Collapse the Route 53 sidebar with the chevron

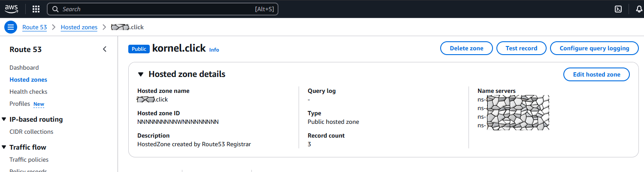click(x=105, y=49)
